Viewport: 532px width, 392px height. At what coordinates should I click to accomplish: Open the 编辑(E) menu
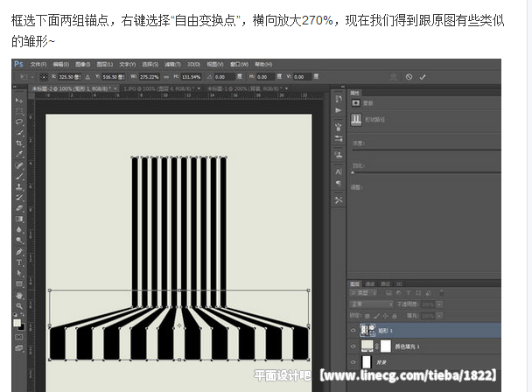click(x=60, y=64)
